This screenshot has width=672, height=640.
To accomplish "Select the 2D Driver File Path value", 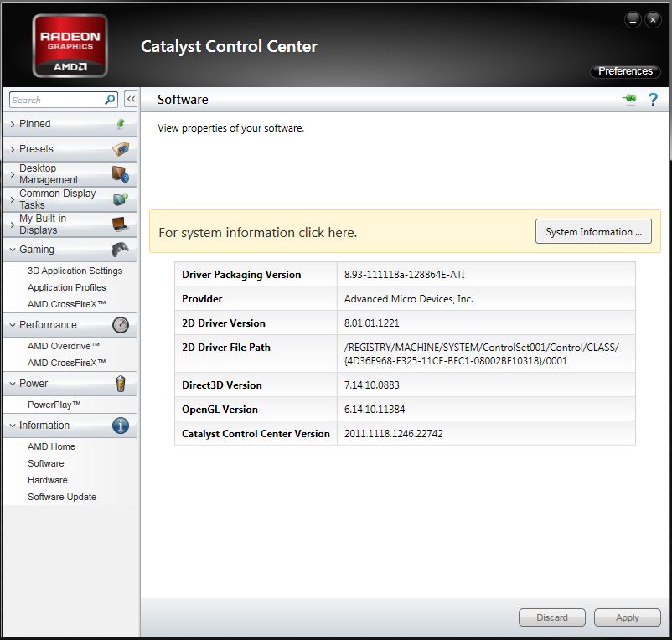I will coord(481,354).
